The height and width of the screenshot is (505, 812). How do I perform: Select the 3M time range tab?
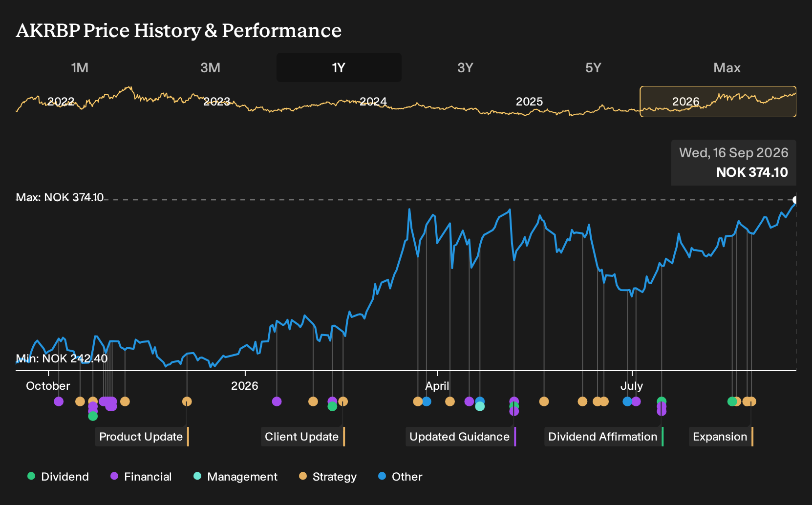(210, 67)
